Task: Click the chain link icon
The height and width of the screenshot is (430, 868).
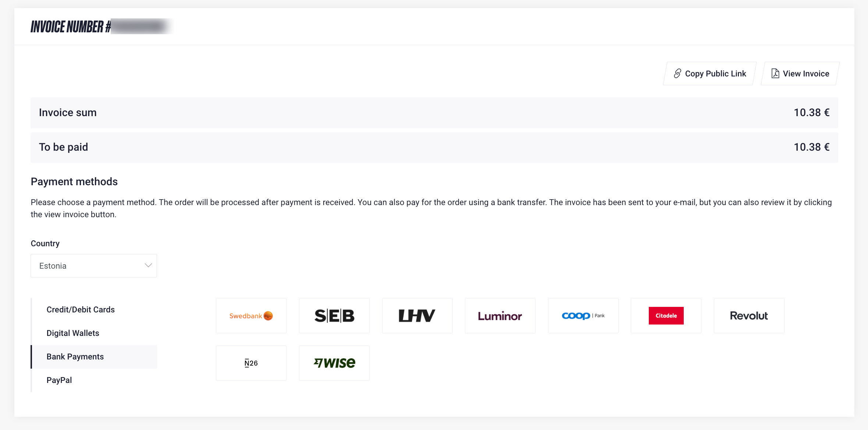Action: point(677,74)
